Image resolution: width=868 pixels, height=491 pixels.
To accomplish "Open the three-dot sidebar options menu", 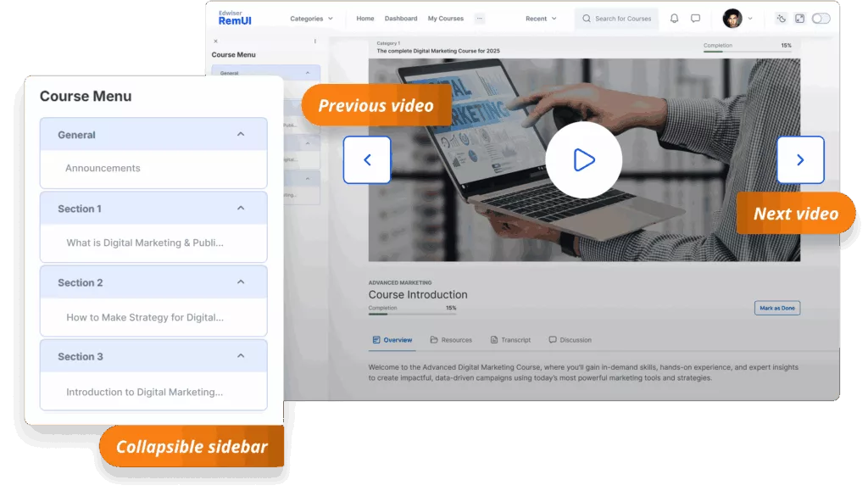I will (x=315, y=41).
